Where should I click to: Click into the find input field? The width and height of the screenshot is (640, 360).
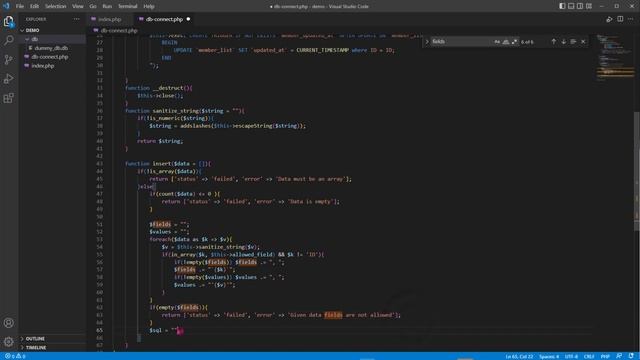(461, 42)
